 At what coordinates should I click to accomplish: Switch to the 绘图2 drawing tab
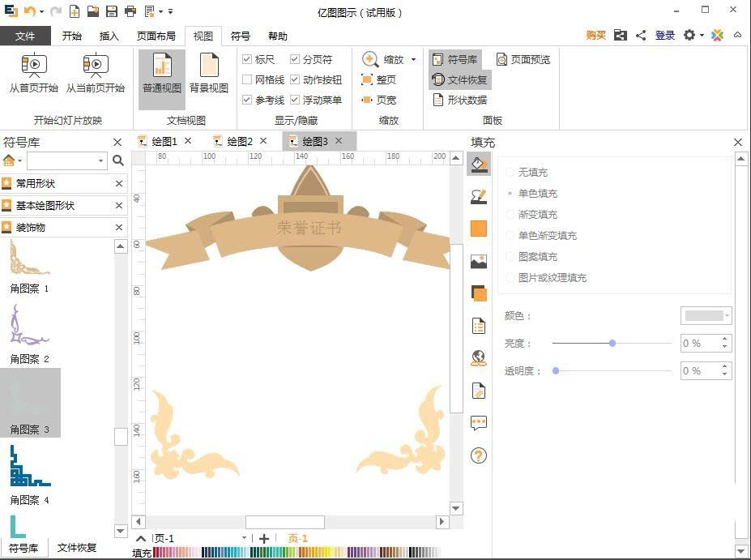[238, 141]
